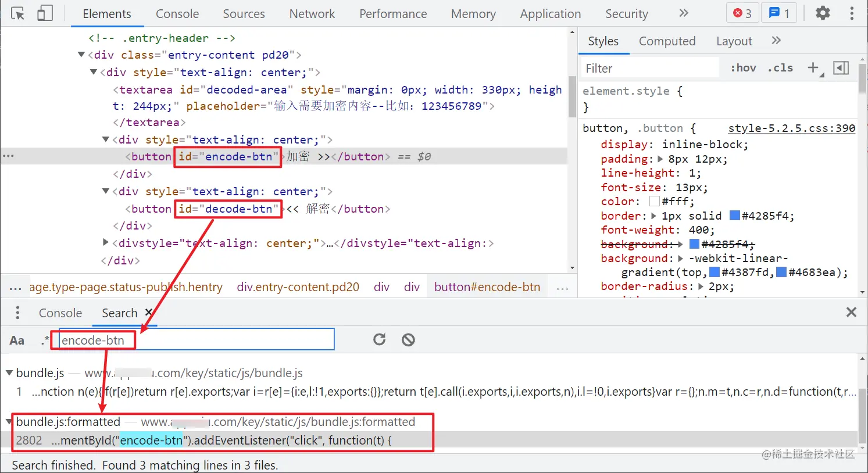Show the hidden trailing breadcrumb ellipsis
868x473 pixels.
(562, 287)
